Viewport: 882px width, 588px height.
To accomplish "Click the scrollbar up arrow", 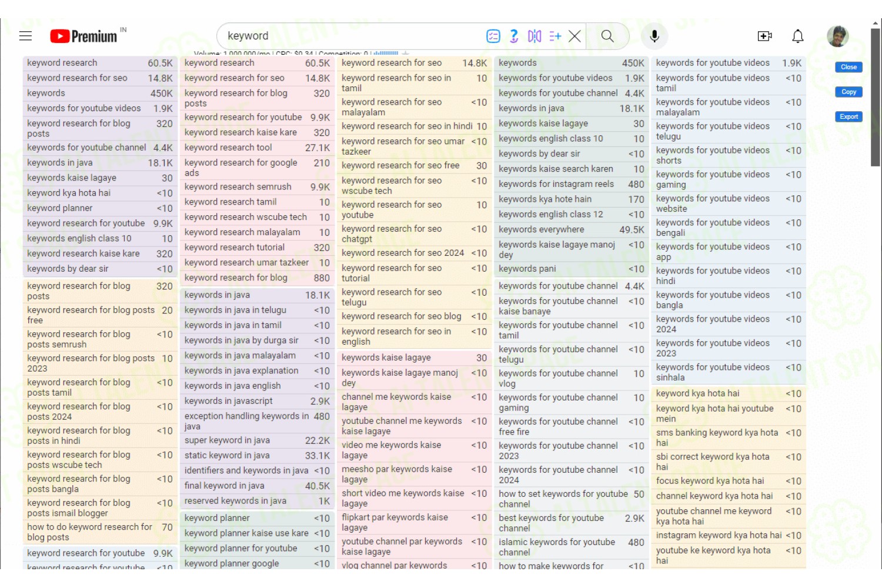I will (x=876, y=23).
